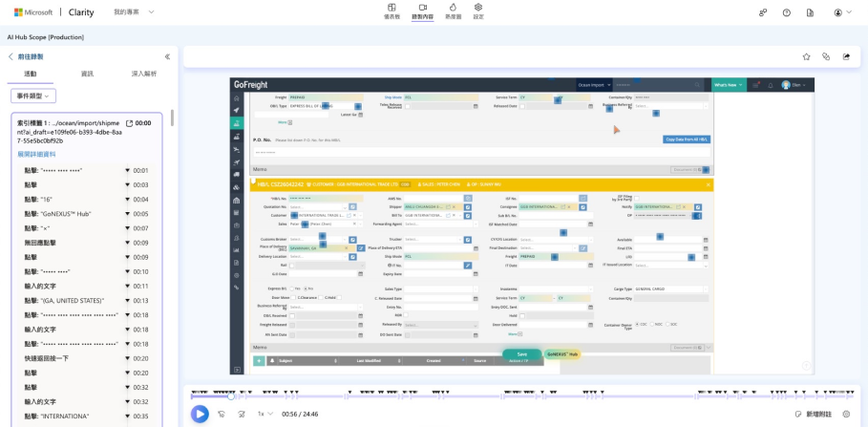Click the event list scrollbar

(172, 117)
